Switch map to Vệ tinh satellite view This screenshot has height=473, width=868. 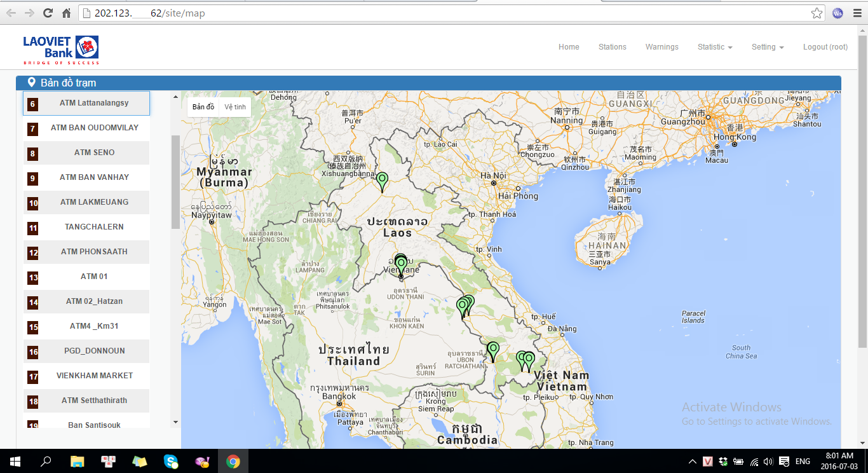pyautogui.click(x=235, y=107)
